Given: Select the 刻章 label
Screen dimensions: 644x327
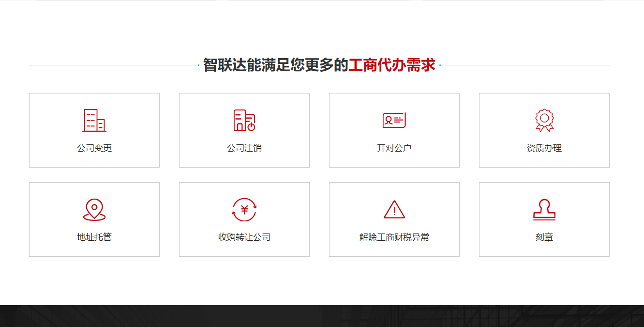Looking at the screenshot, I should coord(544,237).
